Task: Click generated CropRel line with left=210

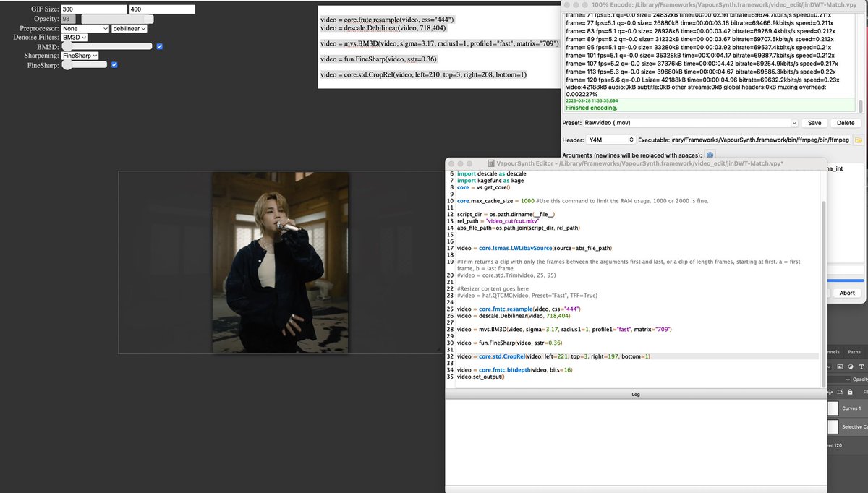Action: point(423,74)
